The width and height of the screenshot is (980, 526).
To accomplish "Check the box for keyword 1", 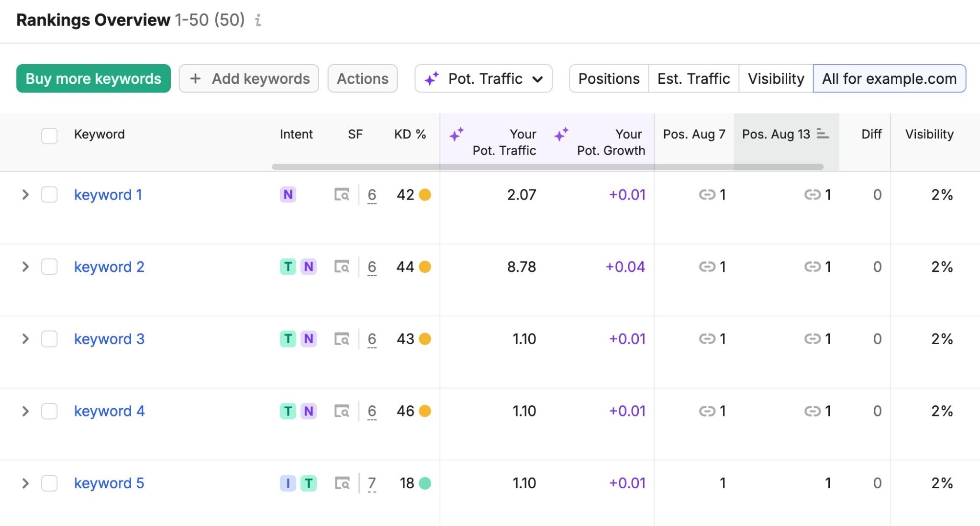I will pyautogui.click(x=49, y=195).
